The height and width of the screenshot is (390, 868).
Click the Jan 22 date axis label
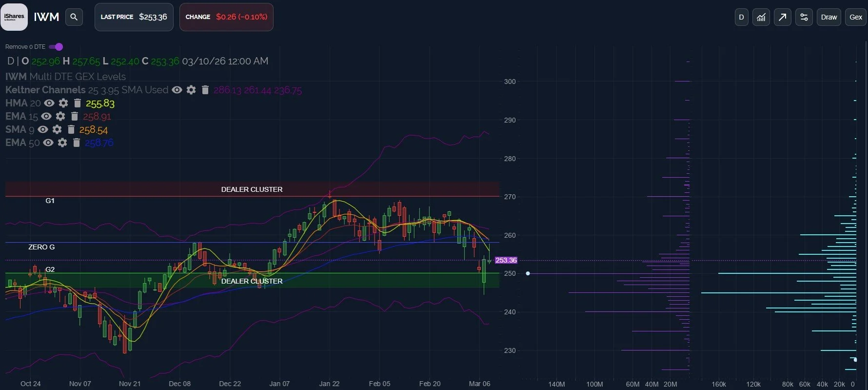coord(329,384)
